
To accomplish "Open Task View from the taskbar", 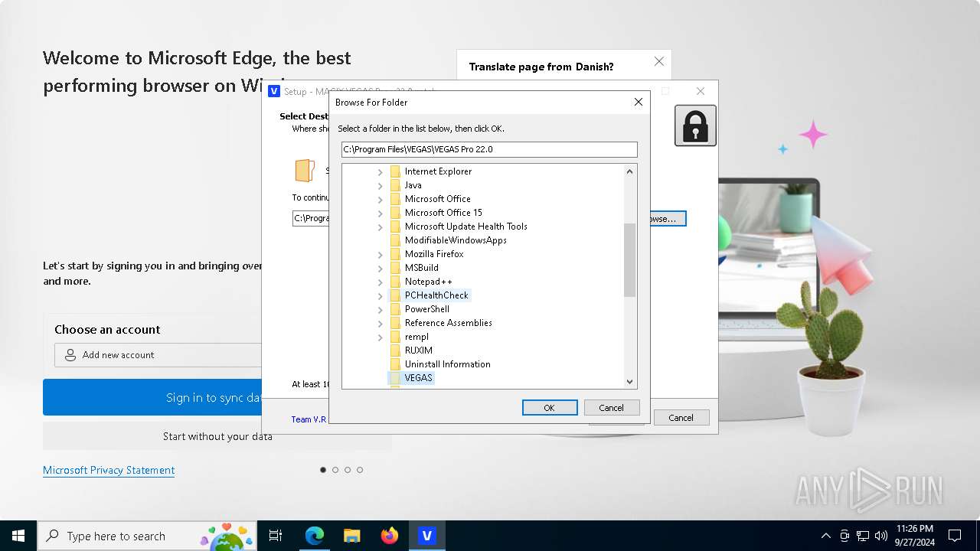I will [x=276, y=536].
